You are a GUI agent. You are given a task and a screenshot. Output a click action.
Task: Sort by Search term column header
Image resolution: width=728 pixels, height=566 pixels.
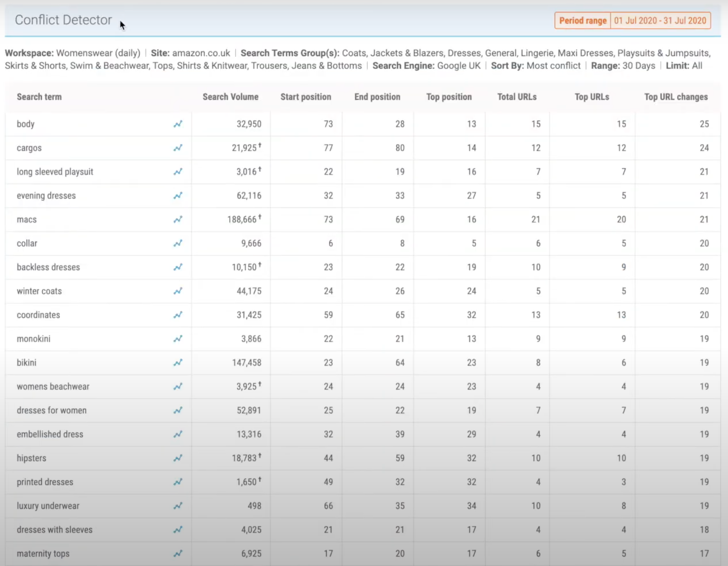point(39,97)
